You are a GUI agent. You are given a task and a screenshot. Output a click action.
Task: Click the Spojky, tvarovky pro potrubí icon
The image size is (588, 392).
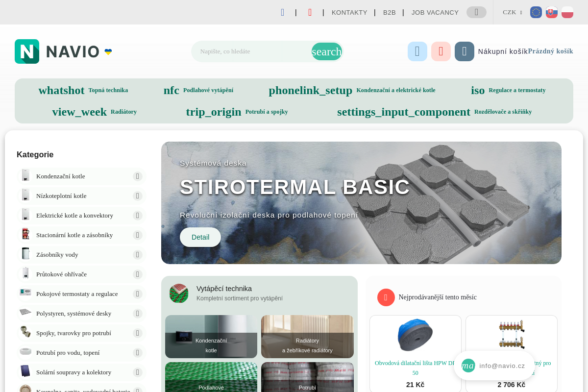pos(25,333)
